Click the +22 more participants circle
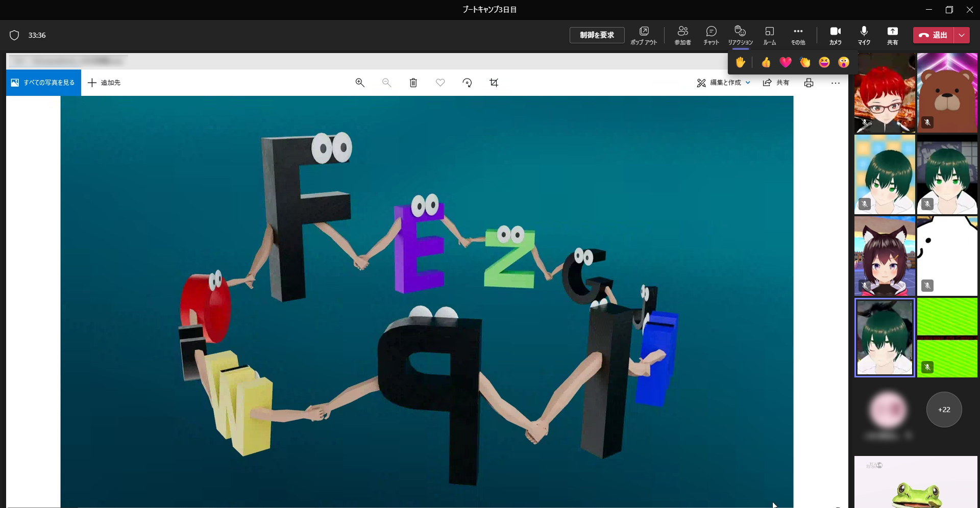Image resolution: width=980 pixels, height=508 pixels. point(944,410)
